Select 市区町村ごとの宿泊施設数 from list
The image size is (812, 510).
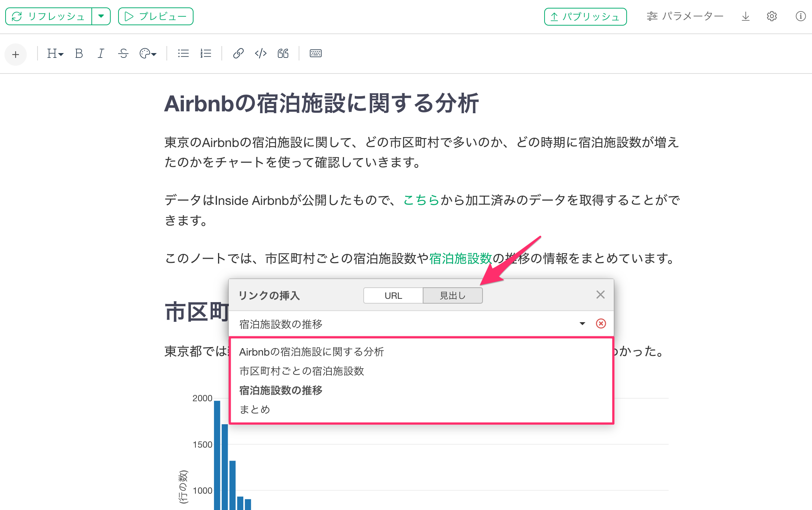[421, 371]
